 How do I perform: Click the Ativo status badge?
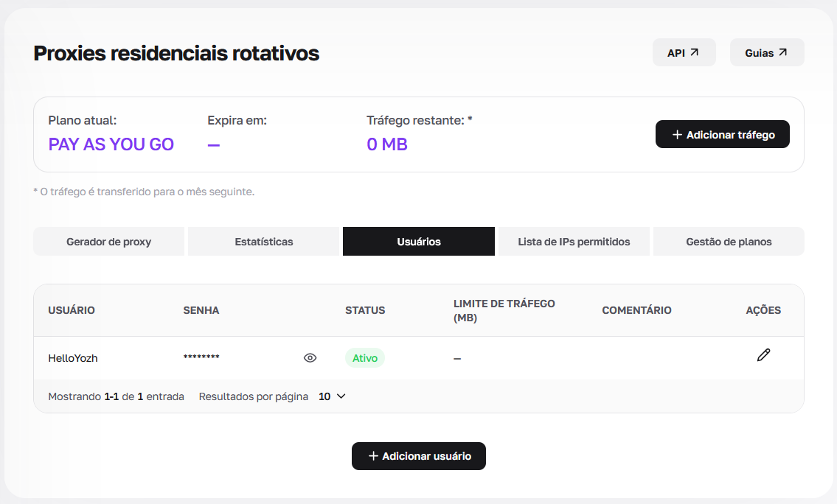pos(365,358)
